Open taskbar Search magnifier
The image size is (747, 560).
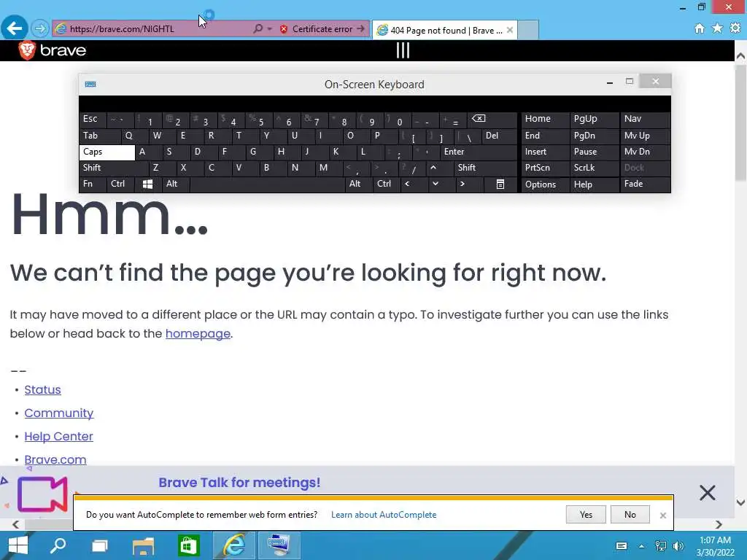click(58, 545)
